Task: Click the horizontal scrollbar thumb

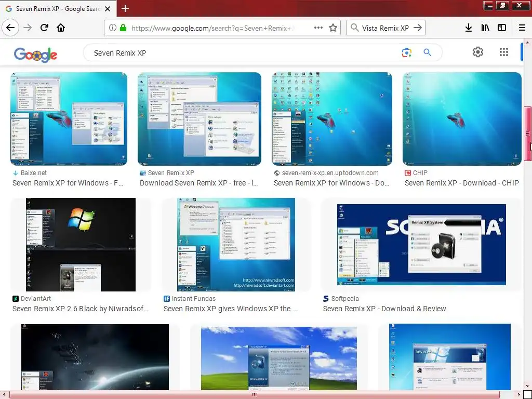Action: point(255,395)
